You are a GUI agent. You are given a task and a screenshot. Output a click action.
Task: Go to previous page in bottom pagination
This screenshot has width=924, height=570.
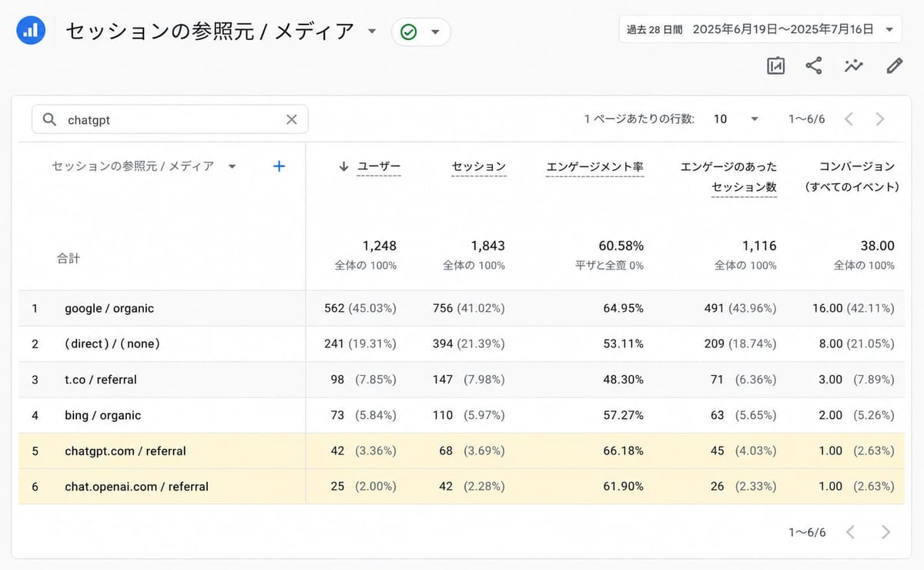click(851, 532)
